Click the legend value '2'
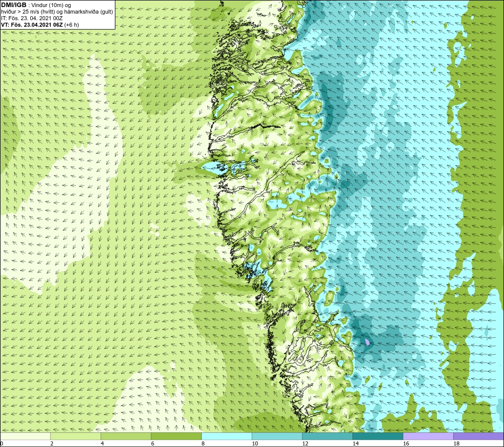Image resolution: width=504 pixels, height=447 pixels. click(52, 444)
